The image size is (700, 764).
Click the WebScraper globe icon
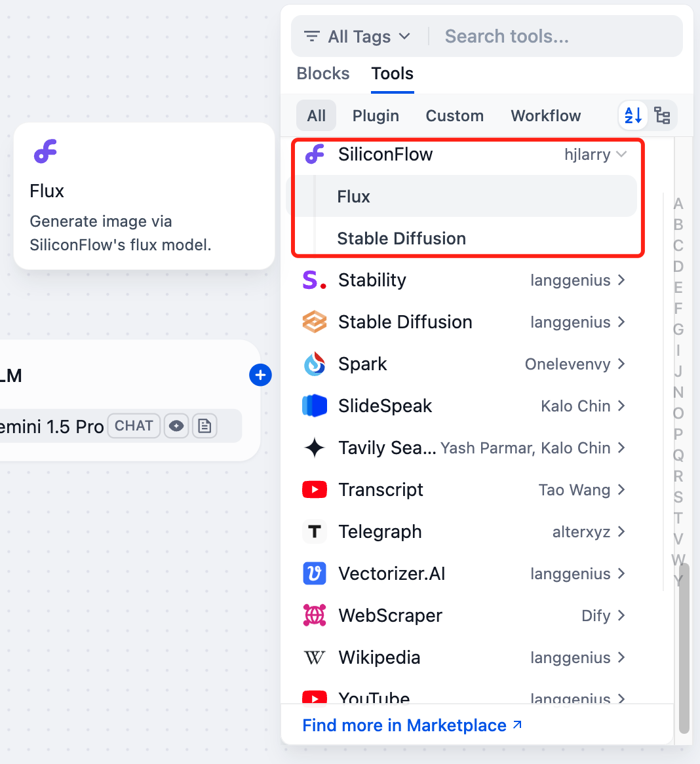pos(315,616)
